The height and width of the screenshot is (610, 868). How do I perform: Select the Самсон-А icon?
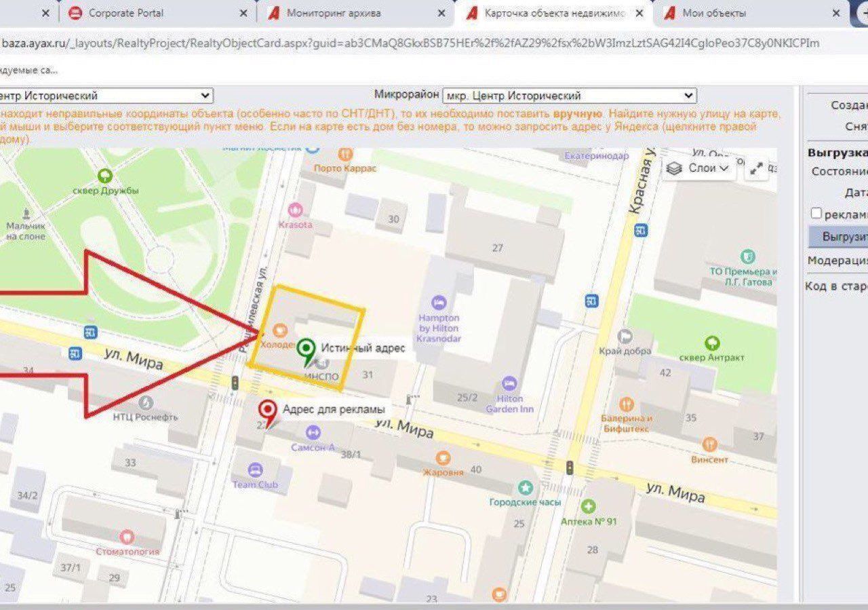pyautogui.click(x=313, y=432)
